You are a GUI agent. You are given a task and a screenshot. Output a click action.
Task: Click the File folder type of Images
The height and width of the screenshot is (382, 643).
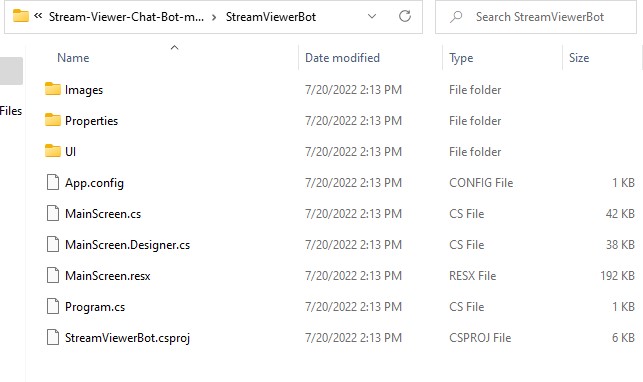pos(475,89)
